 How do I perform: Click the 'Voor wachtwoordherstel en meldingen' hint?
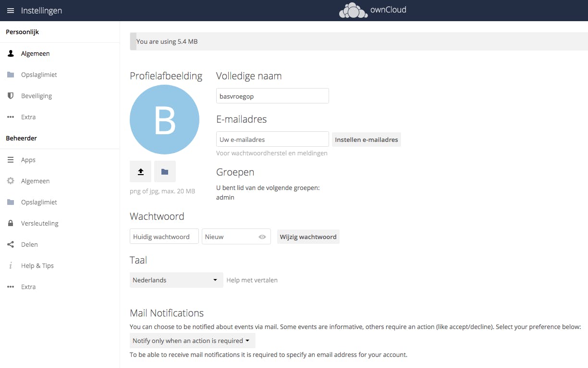tap(272, 153)
